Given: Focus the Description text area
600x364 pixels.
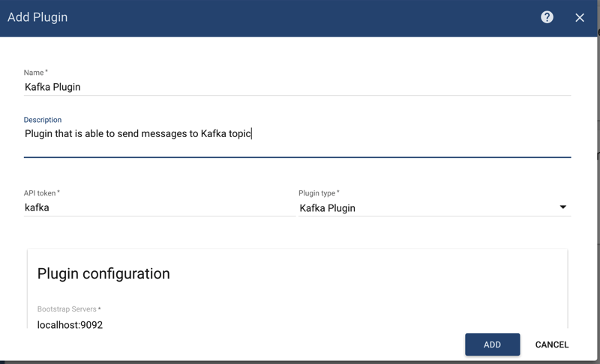Looking at the screenshot, I should click(297, 139).
